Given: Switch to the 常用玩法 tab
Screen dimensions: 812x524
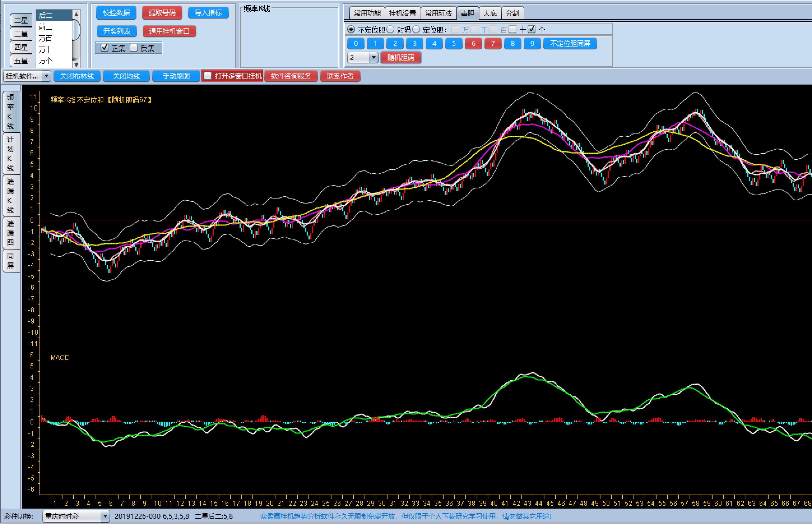Looking at the screenshot, I should (x=439, y=13).
